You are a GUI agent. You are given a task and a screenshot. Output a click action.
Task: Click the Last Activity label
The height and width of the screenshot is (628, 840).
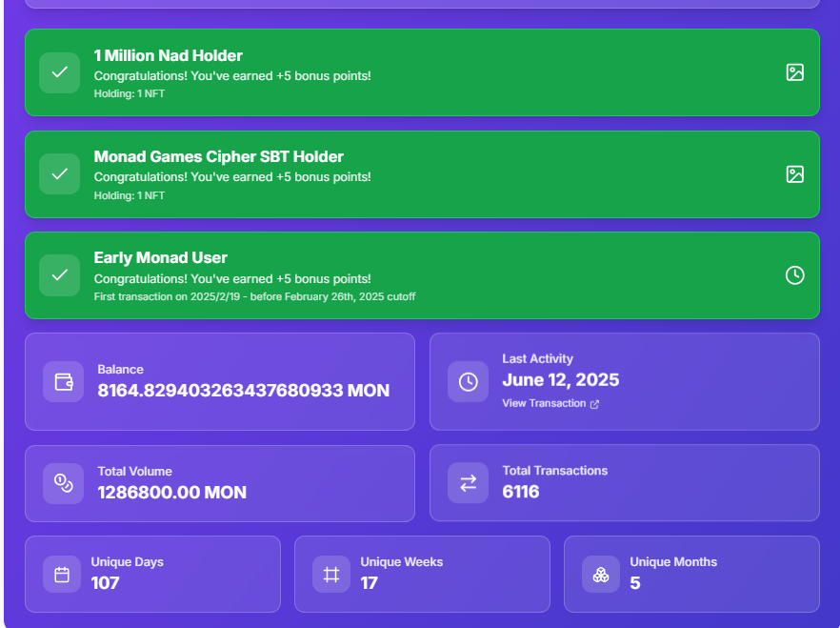(x=537, y=359)
